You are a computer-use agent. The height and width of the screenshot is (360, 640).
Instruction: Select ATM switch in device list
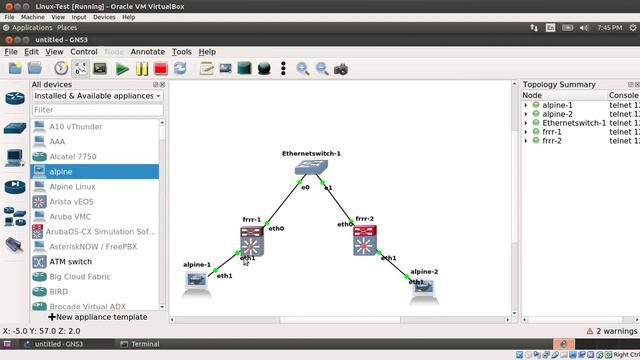95,262
